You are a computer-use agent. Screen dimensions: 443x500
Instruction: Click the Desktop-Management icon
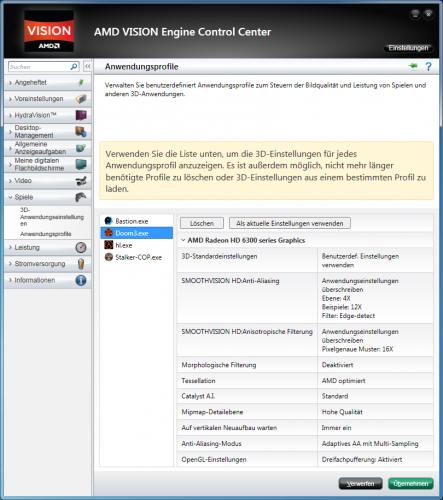coord(81,131)
